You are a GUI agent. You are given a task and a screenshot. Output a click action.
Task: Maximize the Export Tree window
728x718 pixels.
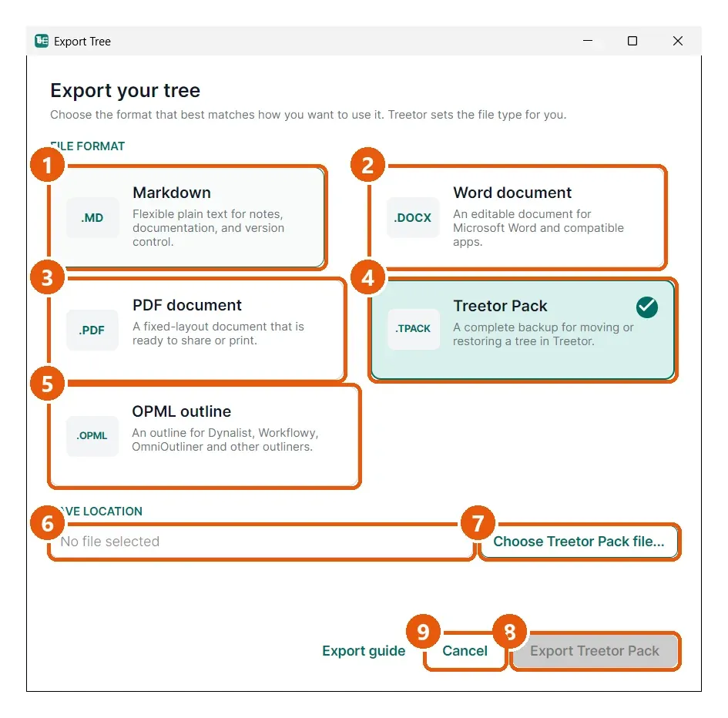[x=632, y=41]
